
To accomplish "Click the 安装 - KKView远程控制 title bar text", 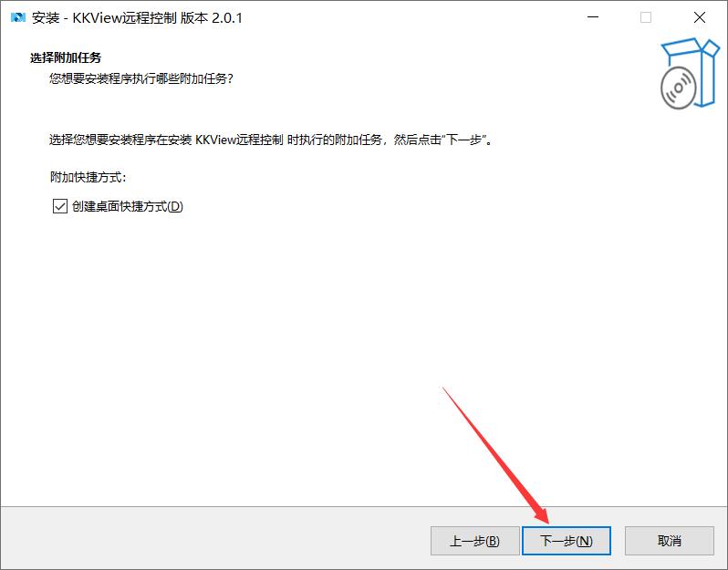I will click(x=104, y=17).
